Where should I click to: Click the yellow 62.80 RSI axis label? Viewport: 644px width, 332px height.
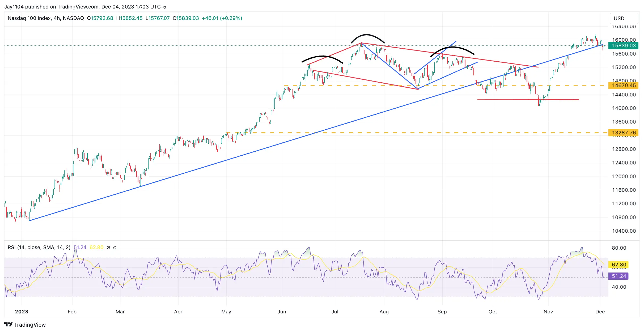click(618, 265)
